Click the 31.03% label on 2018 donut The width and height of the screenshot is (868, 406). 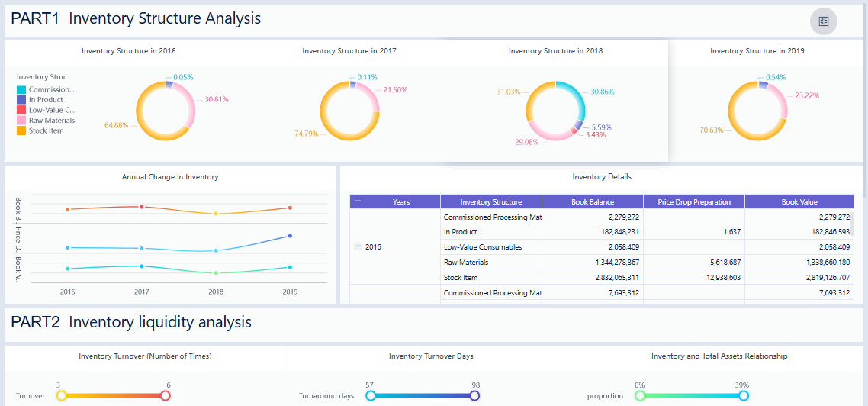tap(508, 92)
